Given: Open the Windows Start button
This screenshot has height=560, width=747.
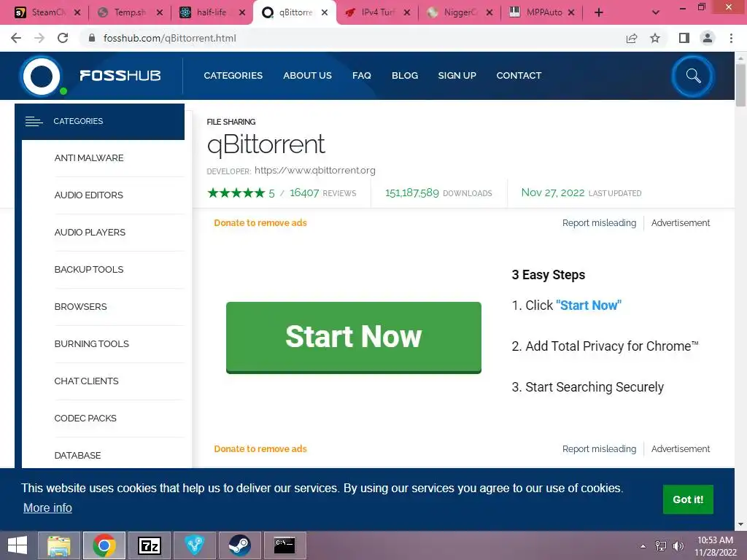Looking at the screenshot, I should 18,545.
